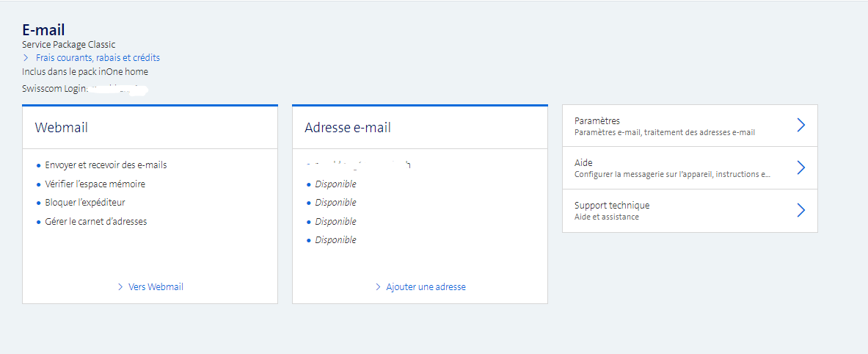This screenshot has width=868, height=354.
Task: Click the first Disponible address slot
Action: click(335, 184)
